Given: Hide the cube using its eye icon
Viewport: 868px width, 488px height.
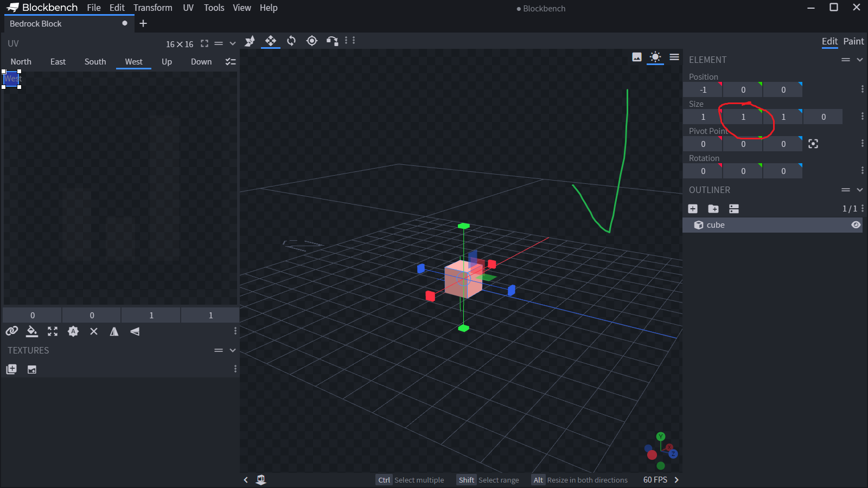Looking at the screenshot, I should pyautogui.click(x=856, y=225).
